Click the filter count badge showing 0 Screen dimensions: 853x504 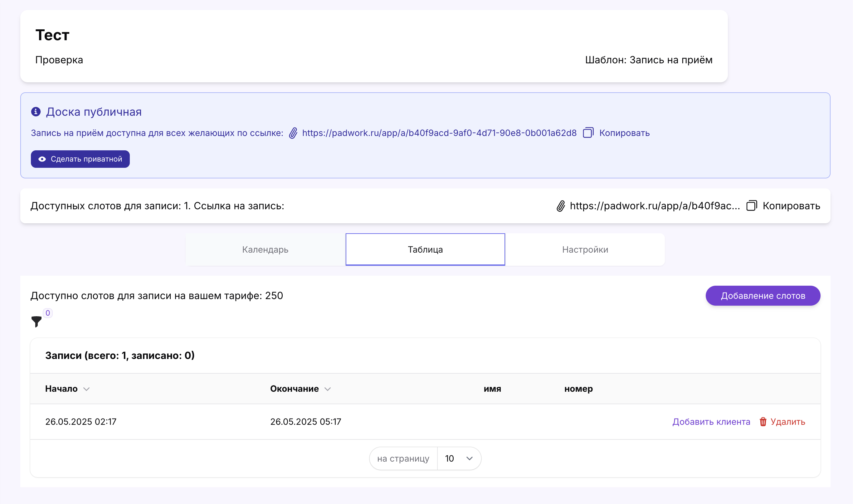click(x=48, y=313)
